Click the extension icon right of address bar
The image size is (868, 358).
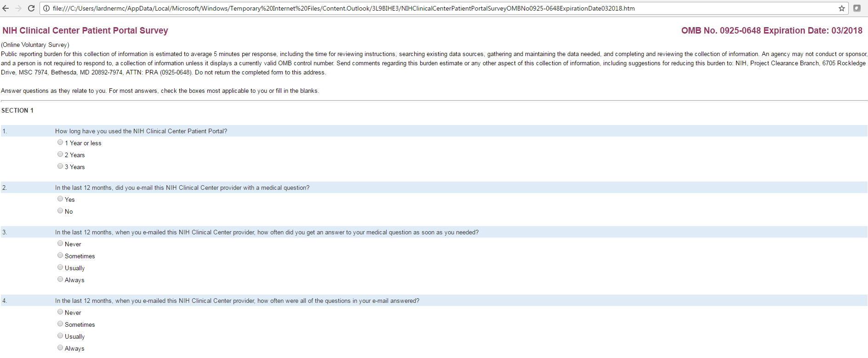pyautogui.click(x=857, y=8)
